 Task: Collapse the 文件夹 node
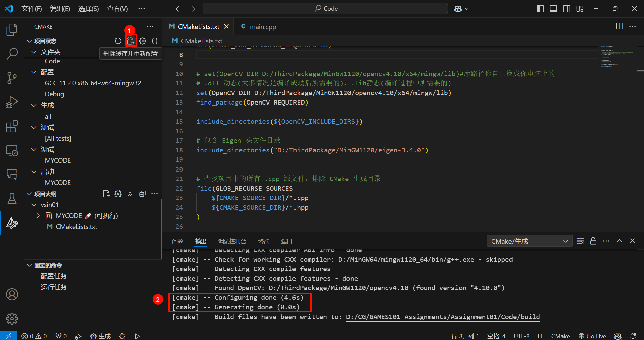point(34,52)
